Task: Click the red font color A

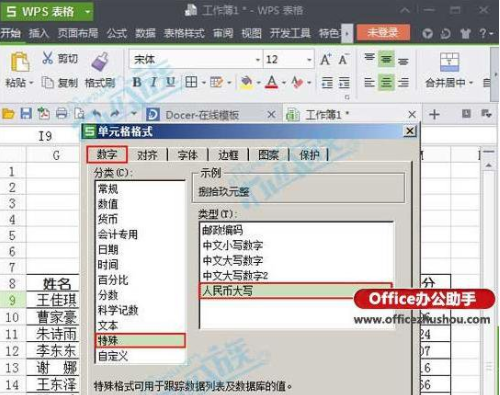Action: 272,82
